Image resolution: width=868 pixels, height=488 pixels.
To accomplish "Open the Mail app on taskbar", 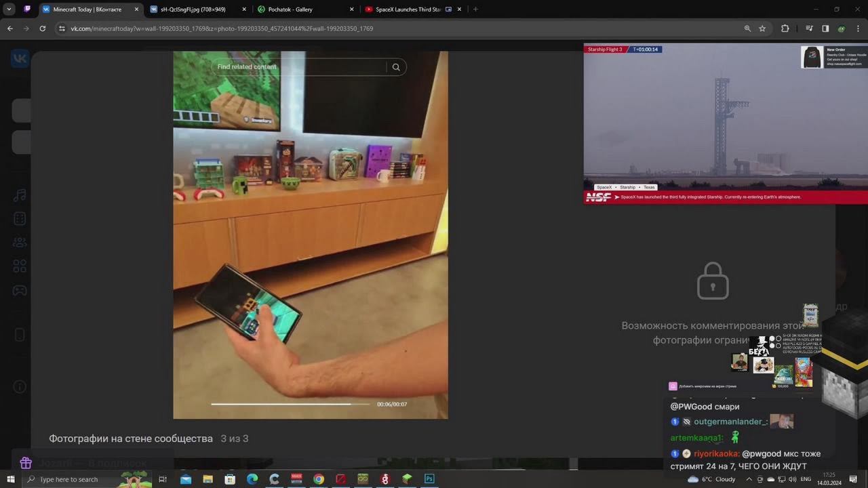I will [186, 479].
